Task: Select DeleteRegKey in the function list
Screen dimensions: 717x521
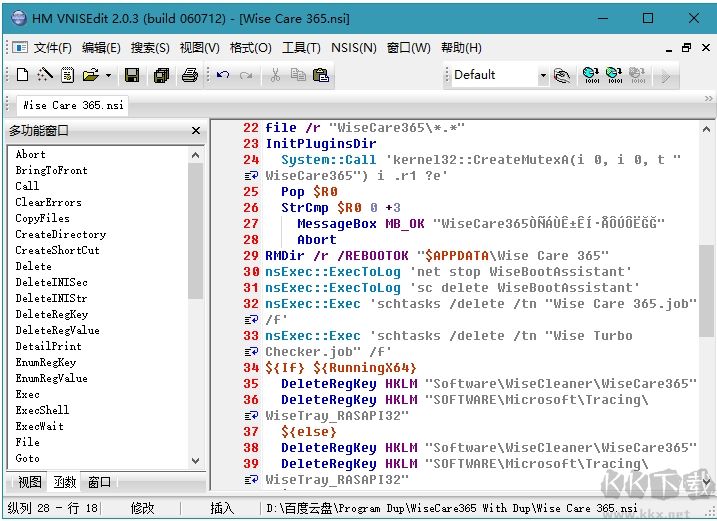Action: click(51, 314)
